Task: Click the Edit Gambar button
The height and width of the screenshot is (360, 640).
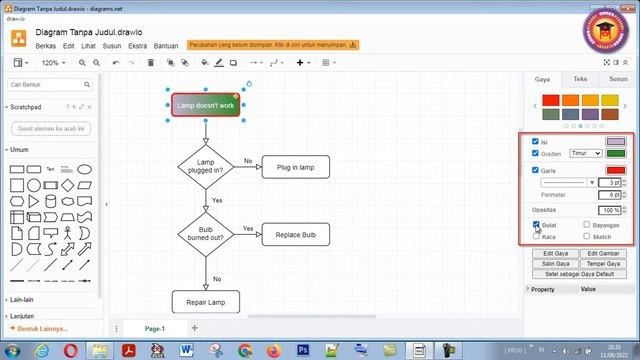Action: point(603,253)
